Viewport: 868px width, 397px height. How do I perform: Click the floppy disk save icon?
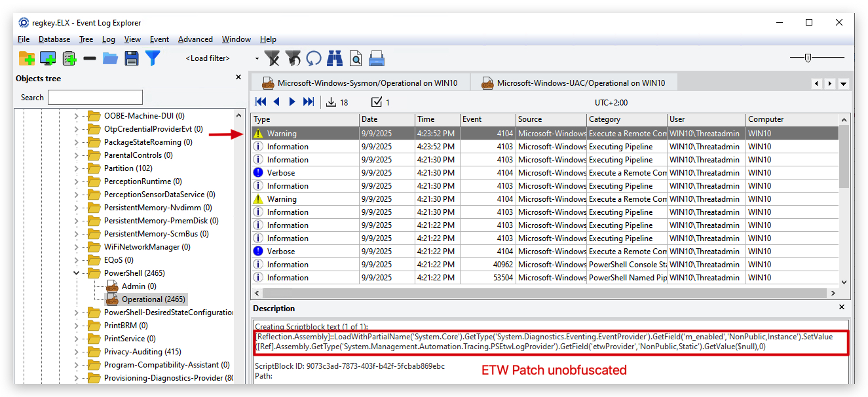click(132, 58)
